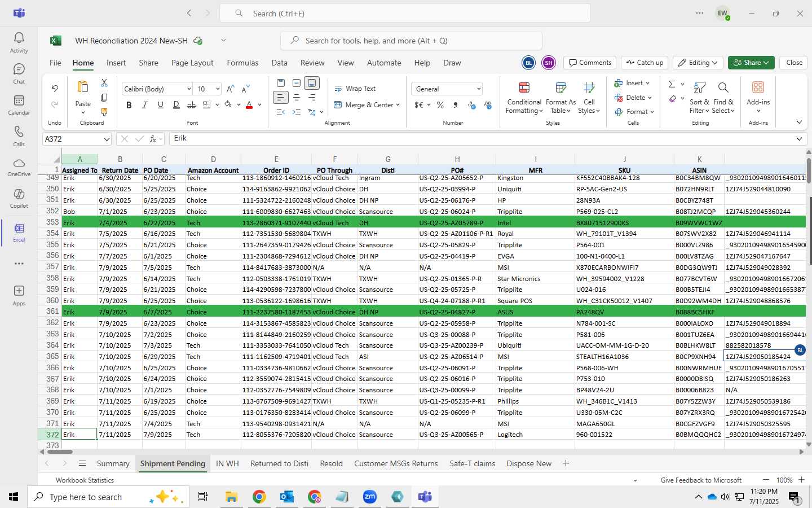Open Outlook from the Windows taskbar

(286, 497)
